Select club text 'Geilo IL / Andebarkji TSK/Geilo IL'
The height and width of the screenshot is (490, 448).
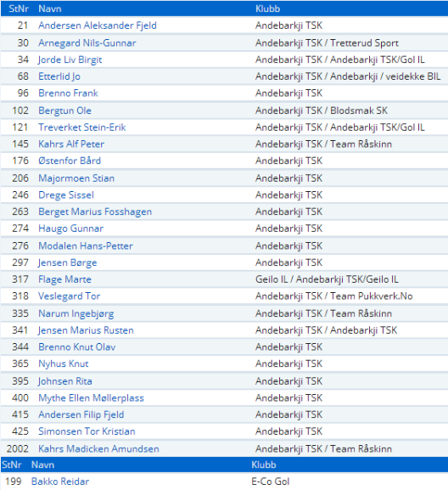[327, 279]
